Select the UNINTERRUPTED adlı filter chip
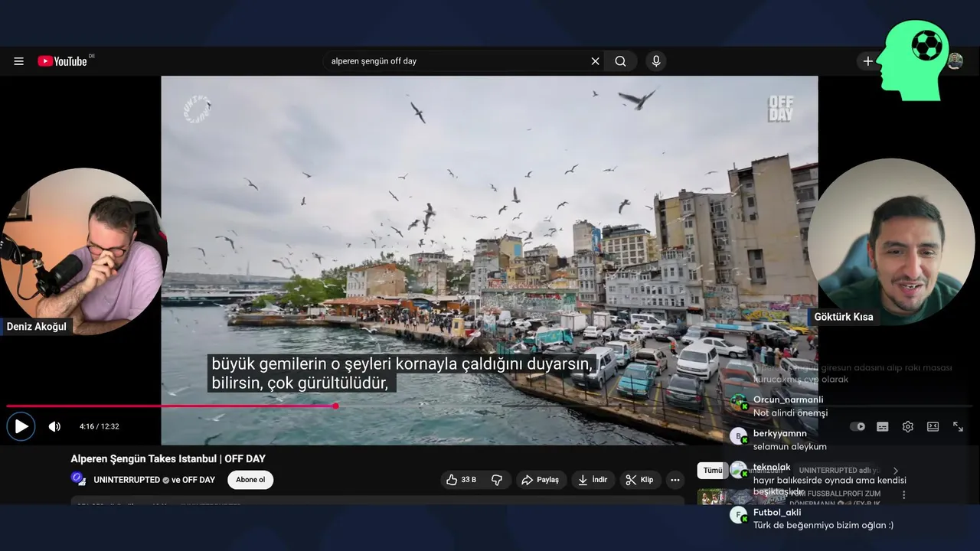Viewport: 980px width, 551px height. point(840,471)
